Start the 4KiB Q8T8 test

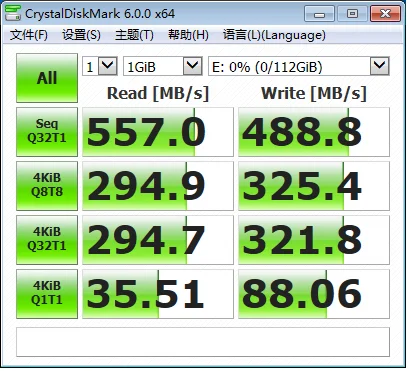(47, 186)
